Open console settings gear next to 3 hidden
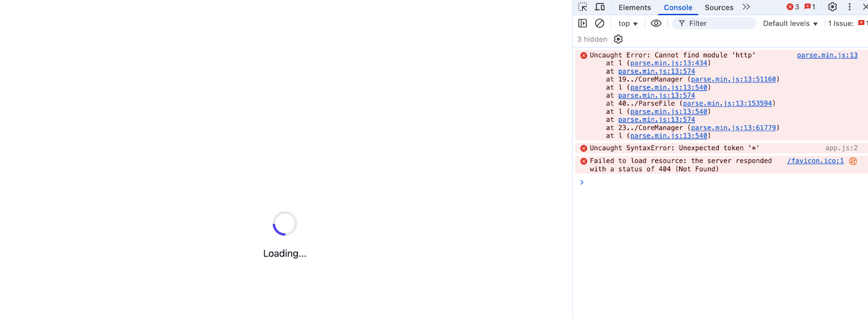 coord(618,39)
